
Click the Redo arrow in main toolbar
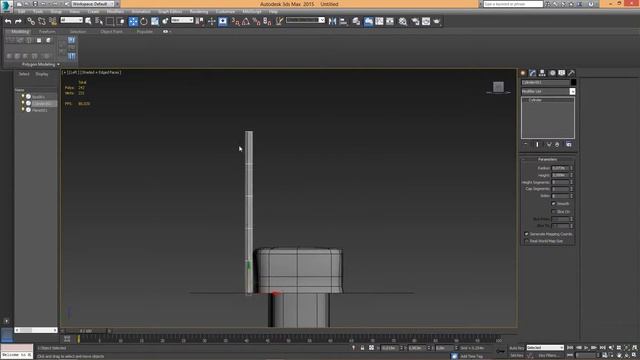(18, 21)
